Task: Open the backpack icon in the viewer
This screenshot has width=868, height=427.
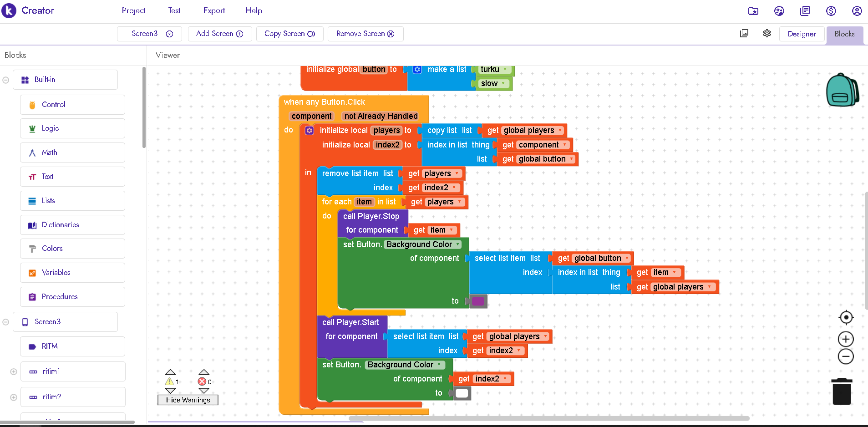Action: coord(842,90)
